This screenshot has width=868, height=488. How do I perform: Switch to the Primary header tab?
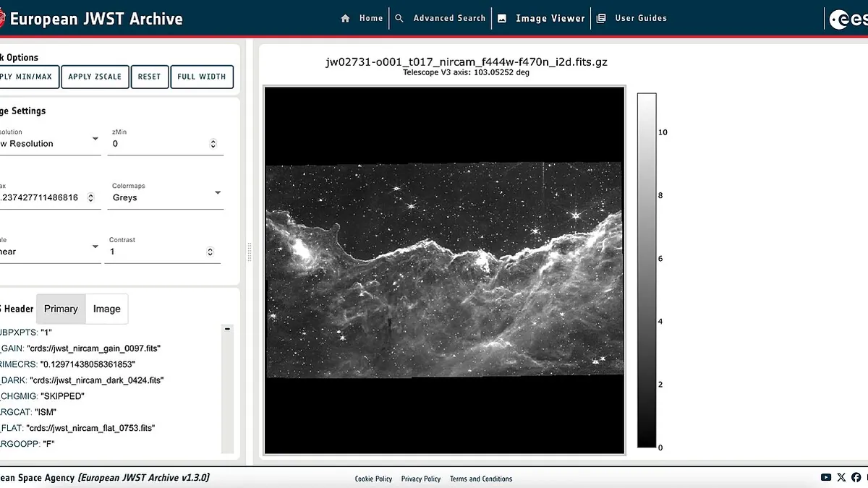point(61,309)
